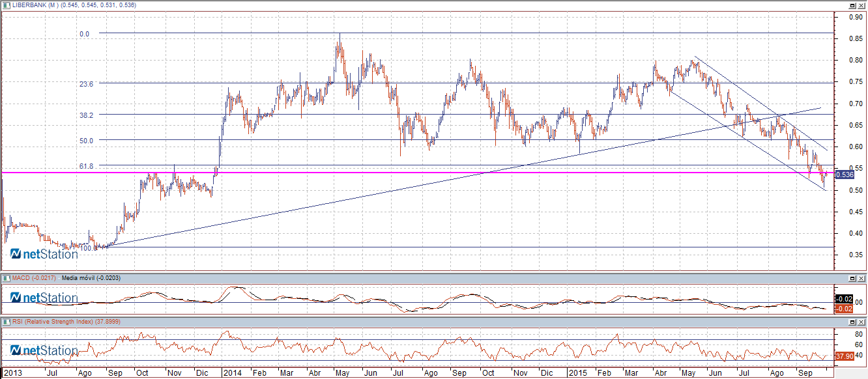Image resolution: width=868 pixels, height=379 pixels.
Task: Maximize the MACD indicator panel
Action: [x=852, y=279]
